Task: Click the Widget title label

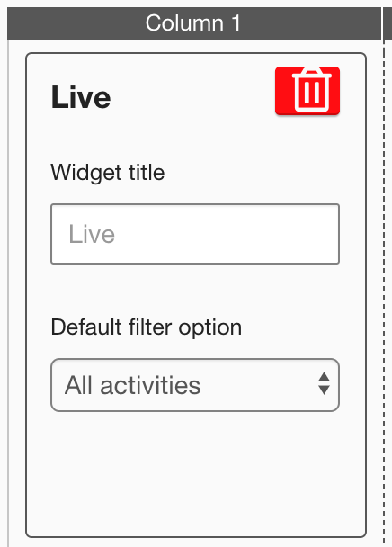Action: point(107,173)
